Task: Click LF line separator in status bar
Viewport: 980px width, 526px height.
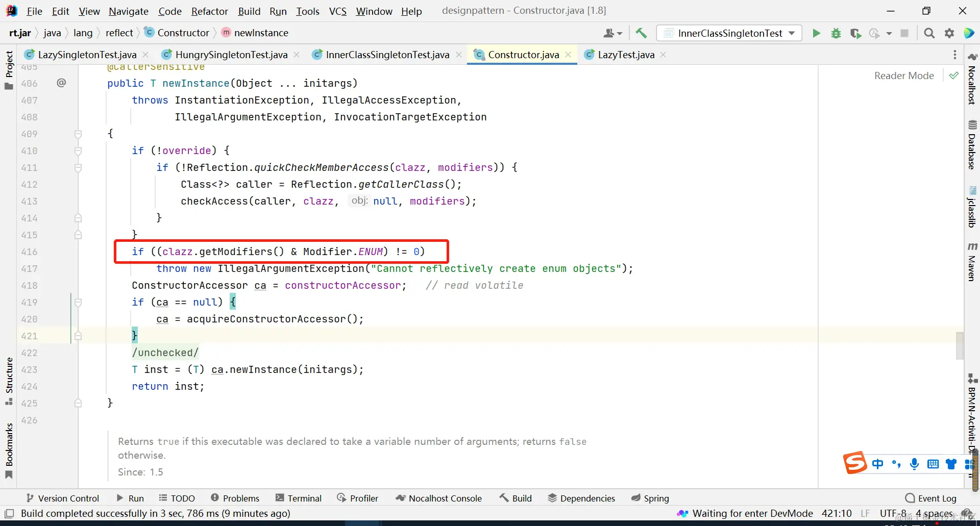Action: 865,513
